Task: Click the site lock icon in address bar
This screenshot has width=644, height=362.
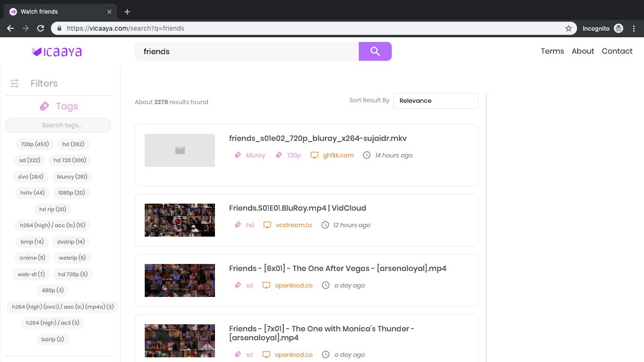Action: (x=59, y=28)
